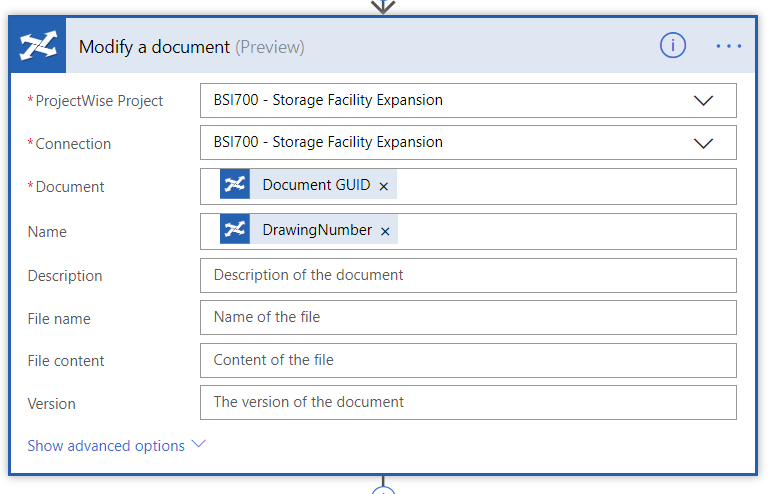
Task: Click the Description input field
Action: 468,276
